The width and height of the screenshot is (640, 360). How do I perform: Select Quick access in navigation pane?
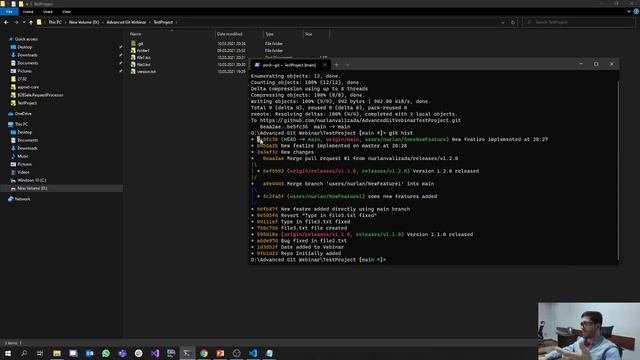[x=26, y=39]
